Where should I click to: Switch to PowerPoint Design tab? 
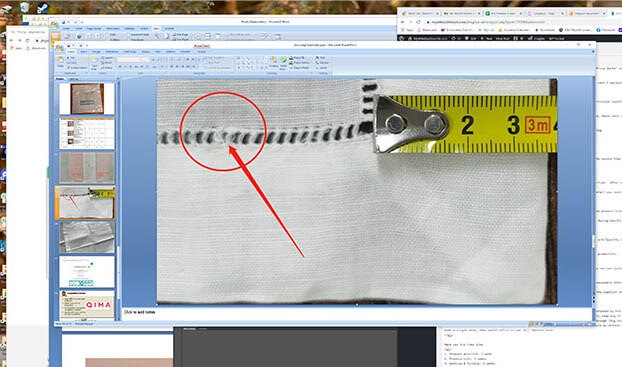tap(96, 52)
